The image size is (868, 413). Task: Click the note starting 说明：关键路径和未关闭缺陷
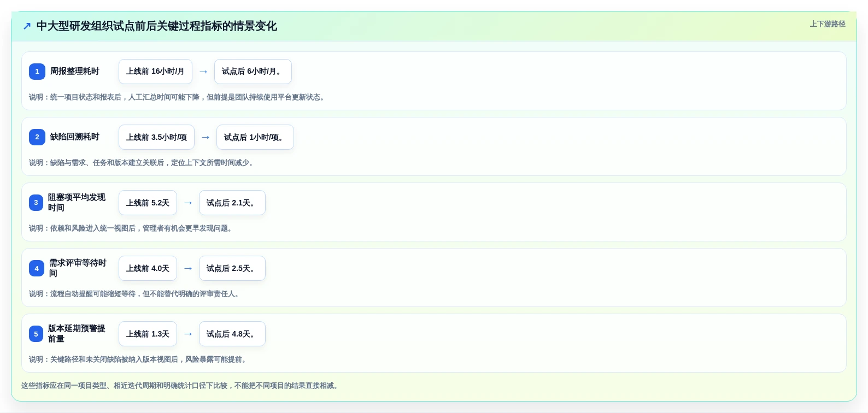click(139, 359)
